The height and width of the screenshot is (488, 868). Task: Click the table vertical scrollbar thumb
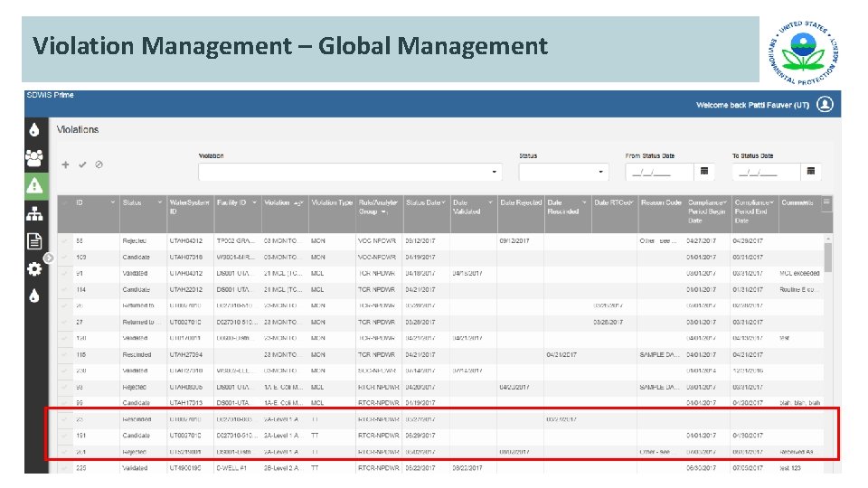tap(828, 258)
